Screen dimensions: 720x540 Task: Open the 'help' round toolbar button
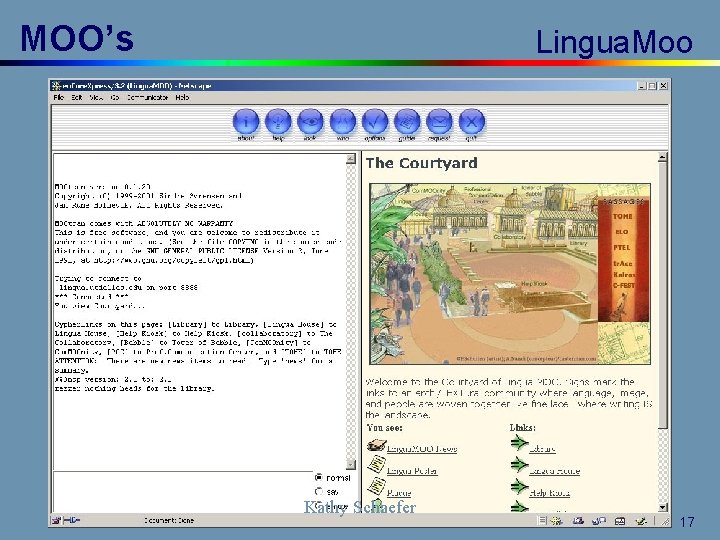[278, 122]
